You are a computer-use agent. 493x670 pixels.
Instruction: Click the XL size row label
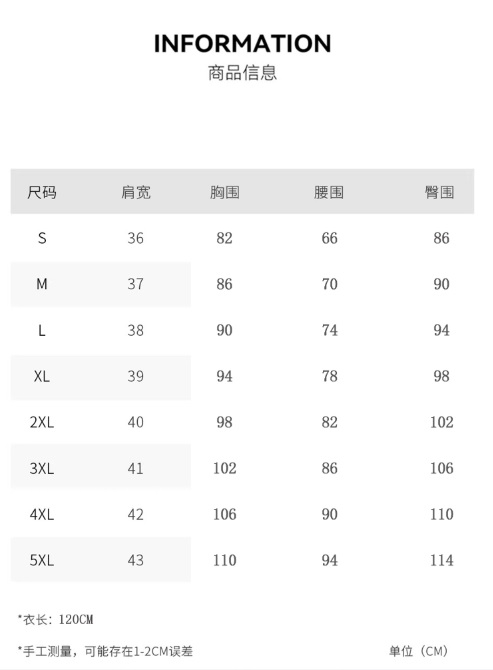tap(42, 376)
